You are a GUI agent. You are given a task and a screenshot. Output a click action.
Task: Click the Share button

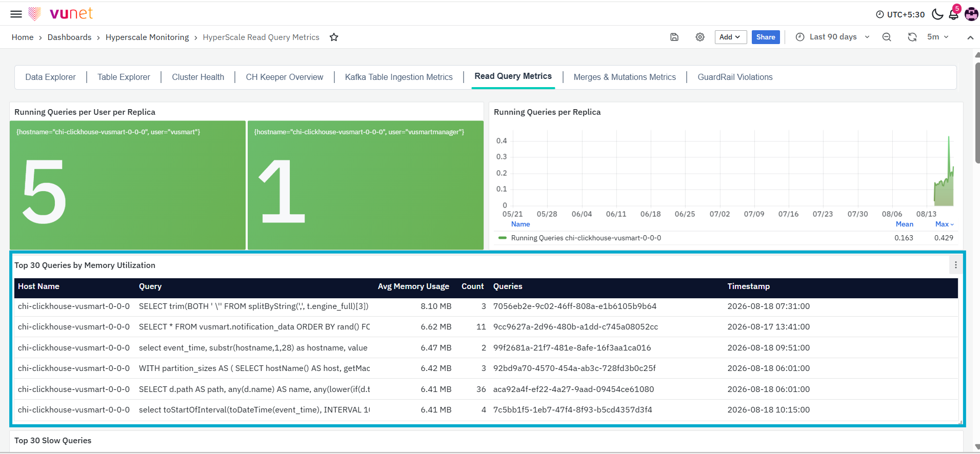point(766,37)
